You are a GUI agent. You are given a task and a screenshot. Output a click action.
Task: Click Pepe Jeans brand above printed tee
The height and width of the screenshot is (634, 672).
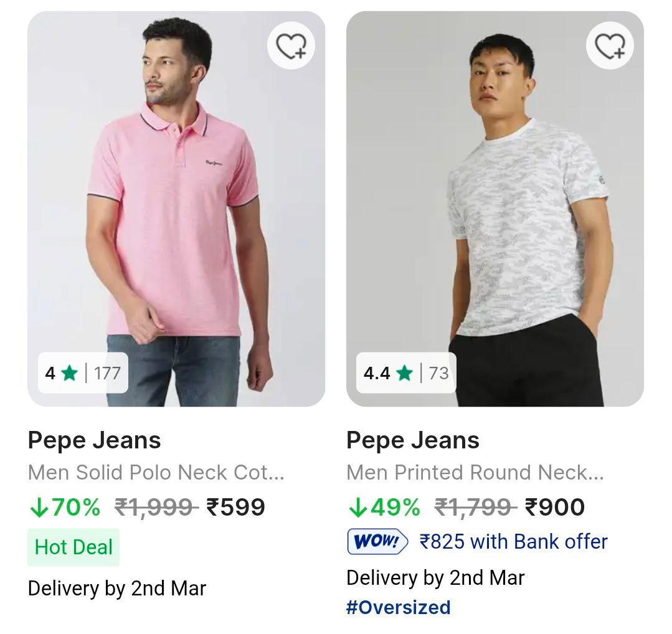[413, 440]
